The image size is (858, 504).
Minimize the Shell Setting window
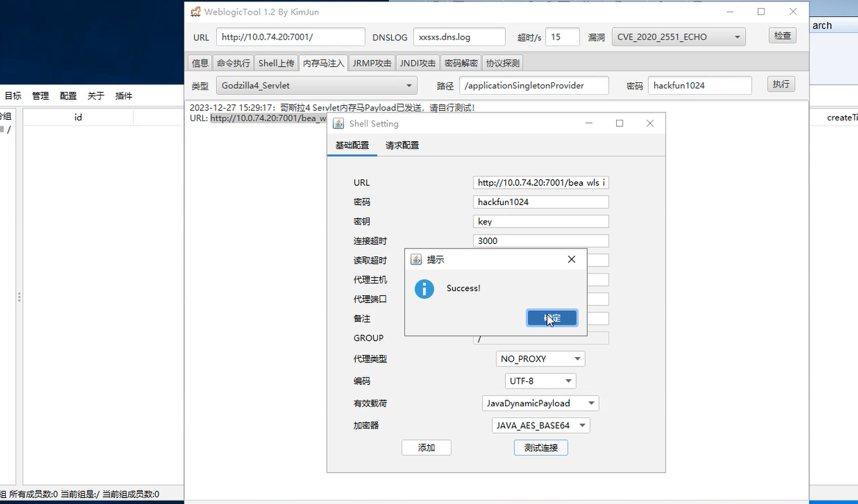tap(589, 123)
